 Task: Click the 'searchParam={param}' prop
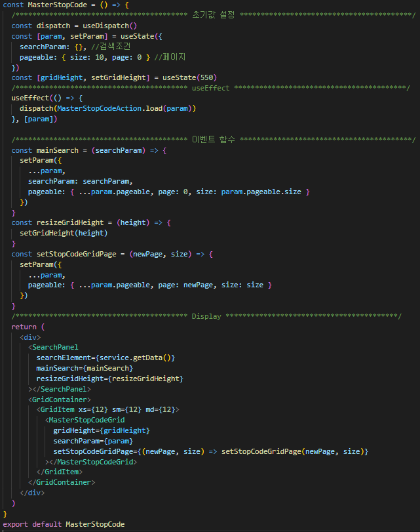pyautogui.click(x=93, y=441)
